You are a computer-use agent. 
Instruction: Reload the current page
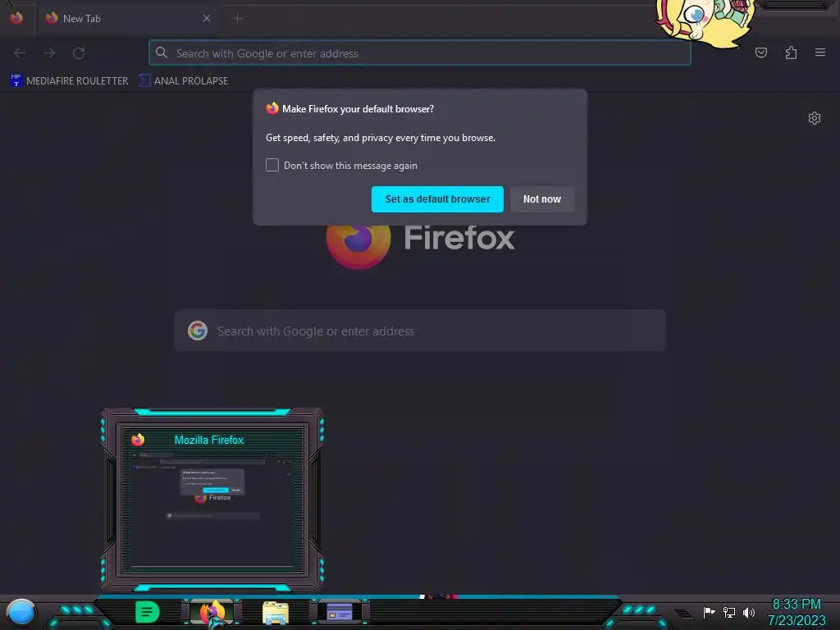tap(79, 53)
